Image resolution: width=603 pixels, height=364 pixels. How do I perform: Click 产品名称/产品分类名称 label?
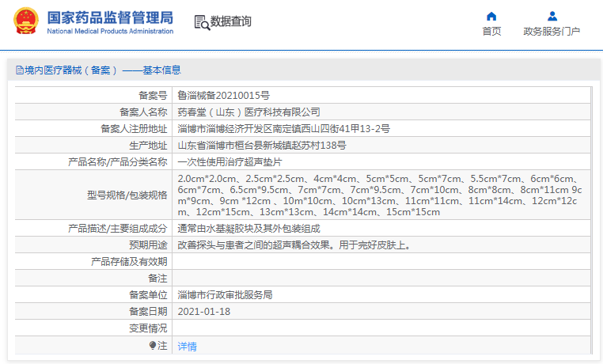pyautogui.click(x=118, y=161)
